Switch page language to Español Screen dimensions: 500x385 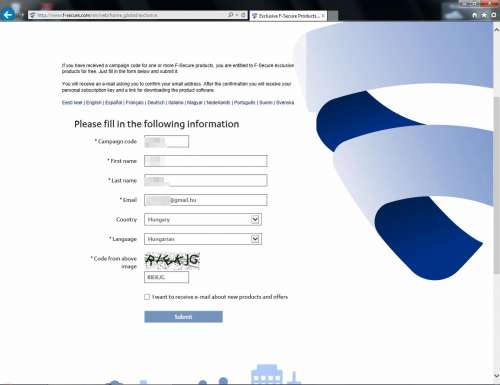click(114, 102)
